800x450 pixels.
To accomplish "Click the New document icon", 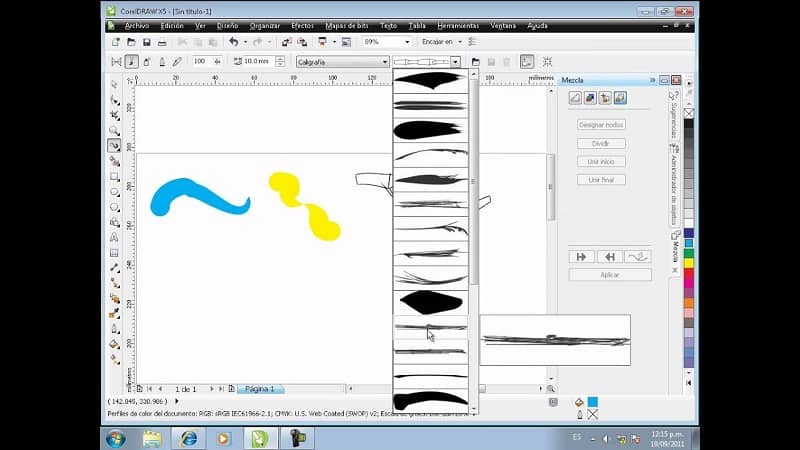I will [116, 42].
